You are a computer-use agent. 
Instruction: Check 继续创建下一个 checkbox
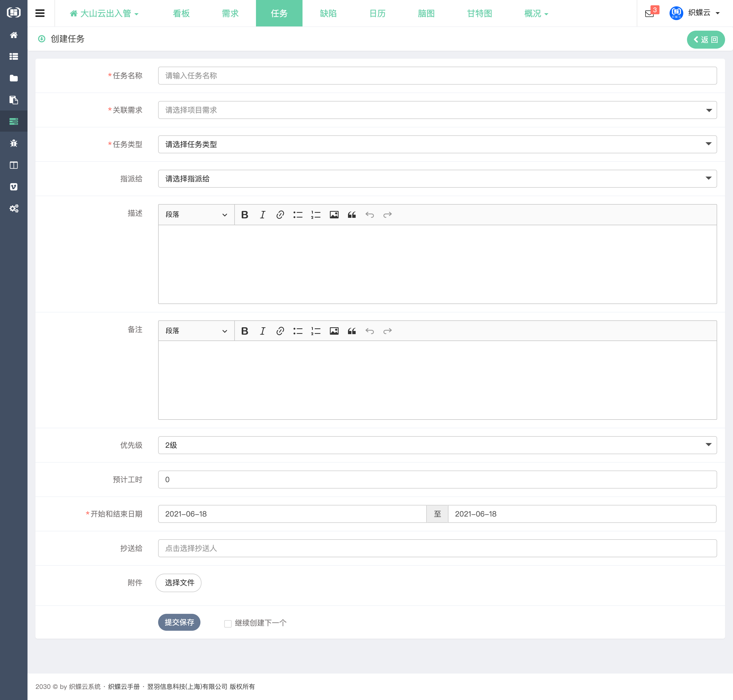point(228,624)
